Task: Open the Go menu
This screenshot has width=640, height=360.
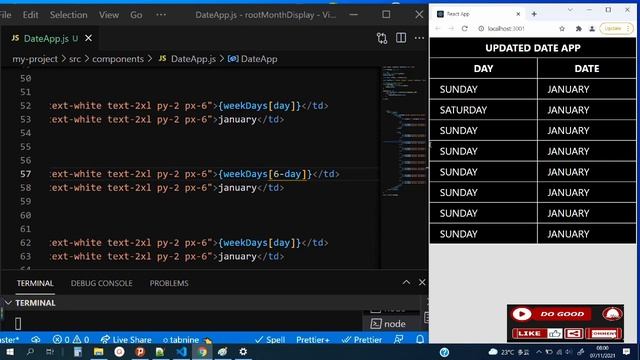Action: coord(136,15)
